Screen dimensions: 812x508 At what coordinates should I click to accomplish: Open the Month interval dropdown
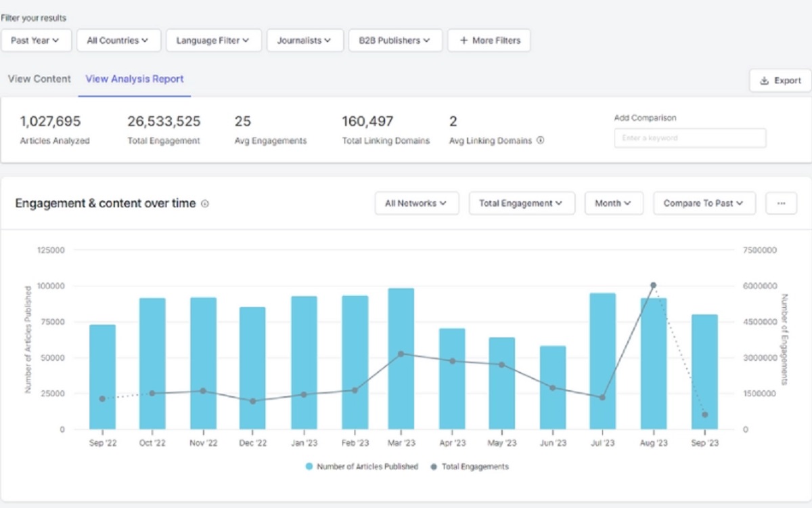(614, 203)
